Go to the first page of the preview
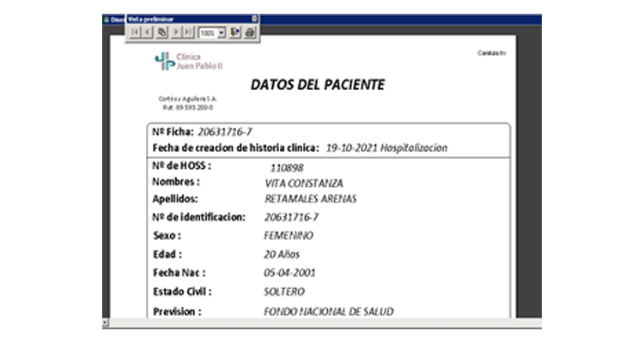644x343 pixels. coord(135,33)
